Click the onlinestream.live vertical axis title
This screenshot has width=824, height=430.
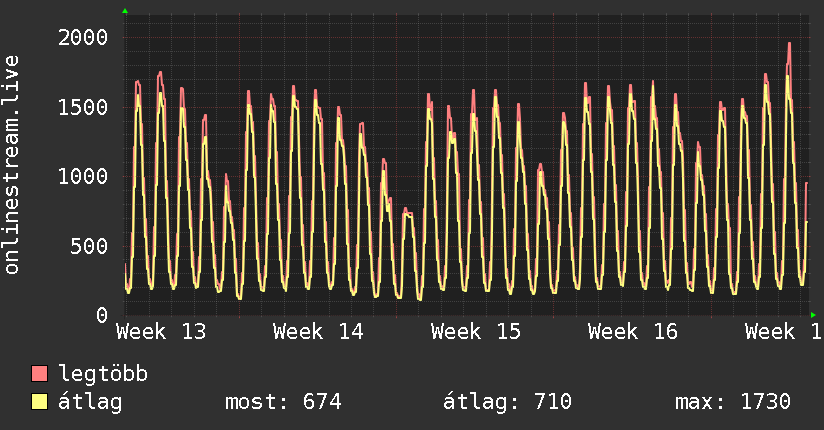[x=12, y=165]
